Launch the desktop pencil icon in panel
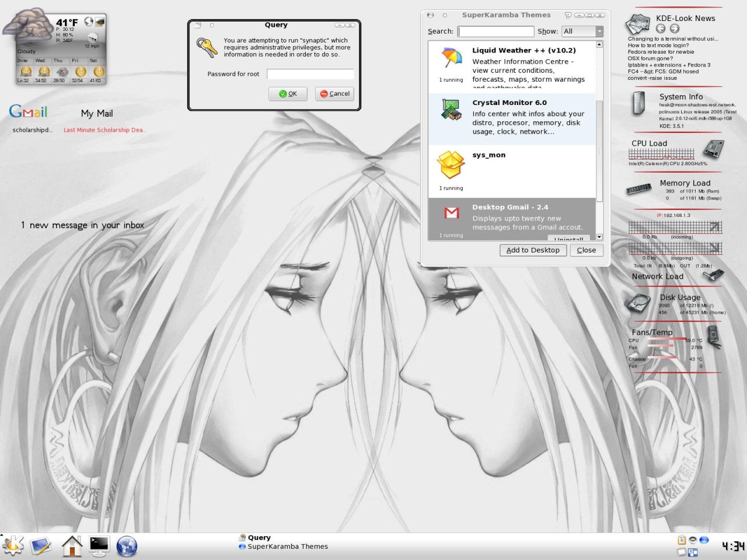 coord(41,546)
